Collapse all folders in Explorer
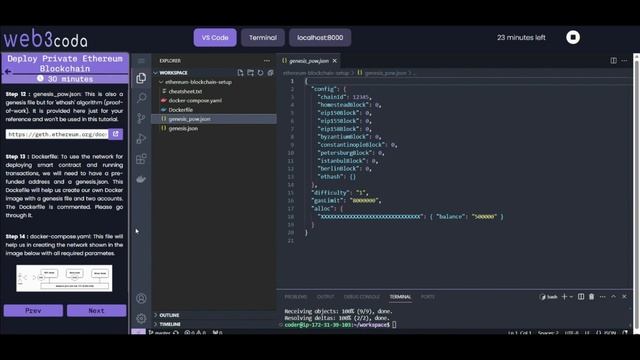Image resolution: width=640 pixels, height=360 pixels. click(270, 73)
